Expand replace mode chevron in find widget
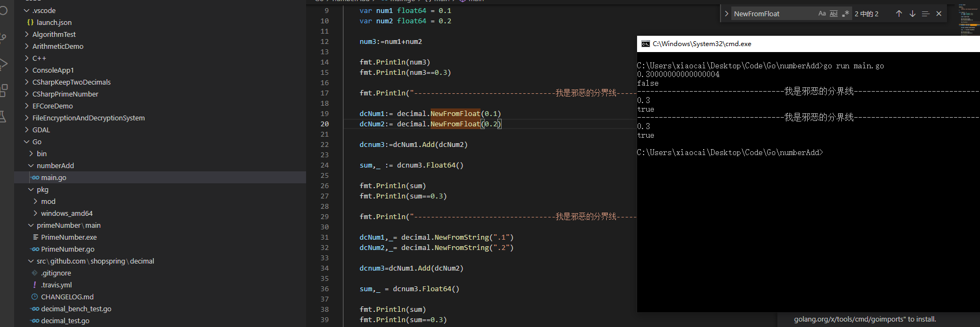 point(726,14)
